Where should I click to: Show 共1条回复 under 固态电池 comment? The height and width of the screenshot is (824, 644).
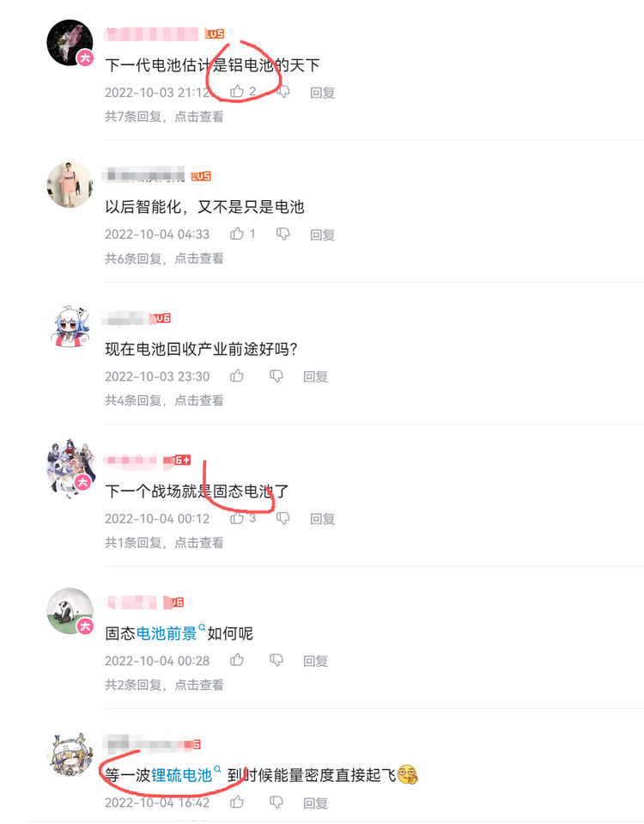click(164, 542)
